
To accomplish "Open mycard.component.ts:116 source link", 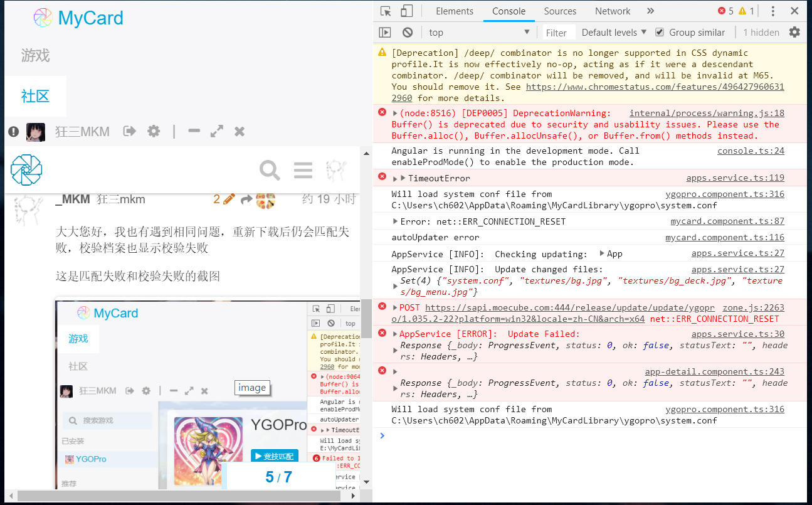I will (725, 237).
